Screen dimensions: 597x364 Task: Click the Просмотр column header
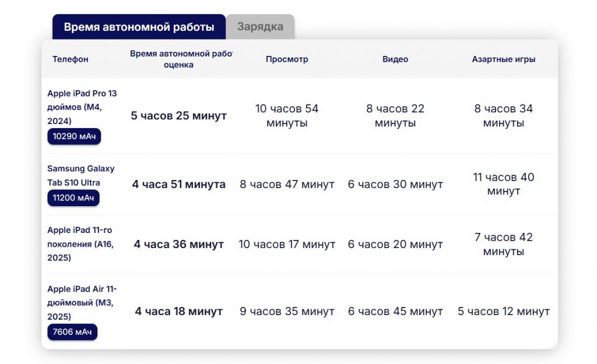(x=287, y=59)
